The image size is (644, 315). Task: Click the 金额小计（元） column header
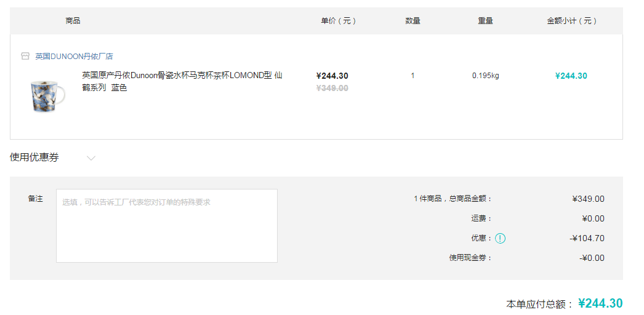(571, 21)
